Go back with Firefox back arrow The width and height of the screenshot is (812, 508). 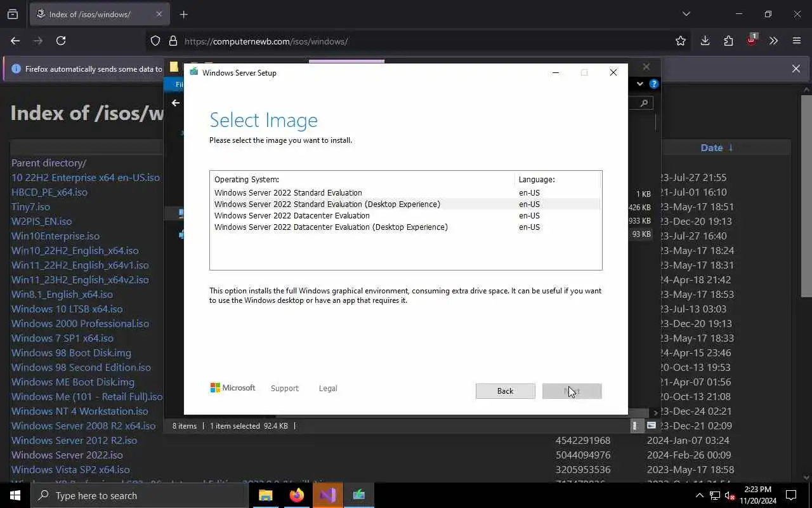point(15,41)
